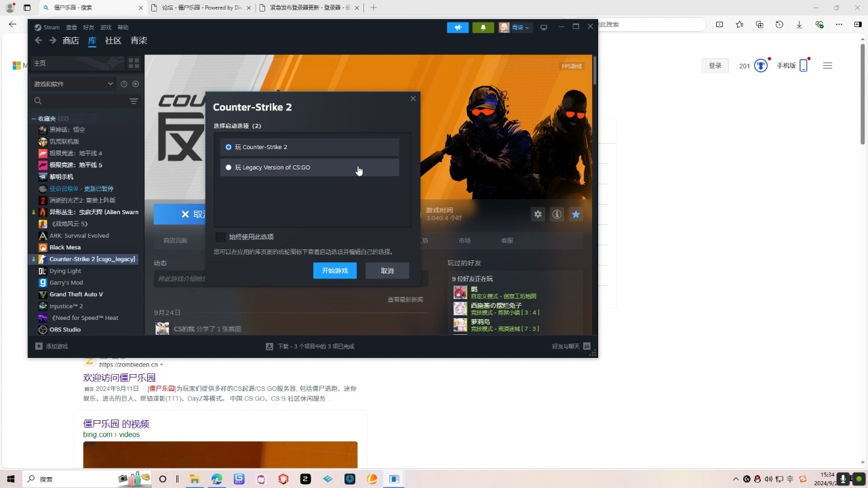Open the 好友与聊天 panel

[571, 346]
